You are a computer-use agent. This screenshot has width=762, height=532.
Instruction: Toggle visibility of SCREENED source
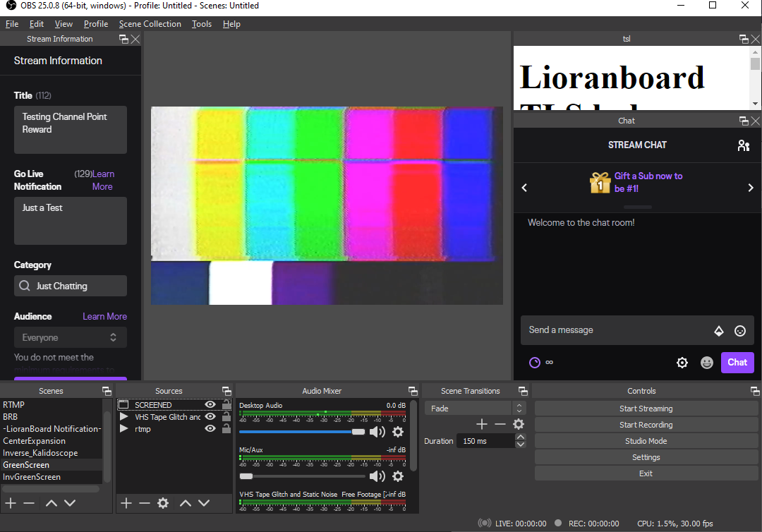pyautogui.click(x=210, y=405)
